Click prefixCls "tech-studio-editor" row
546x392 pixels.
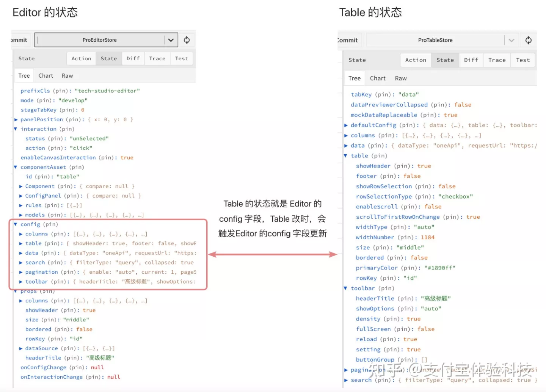coord(80,91)
